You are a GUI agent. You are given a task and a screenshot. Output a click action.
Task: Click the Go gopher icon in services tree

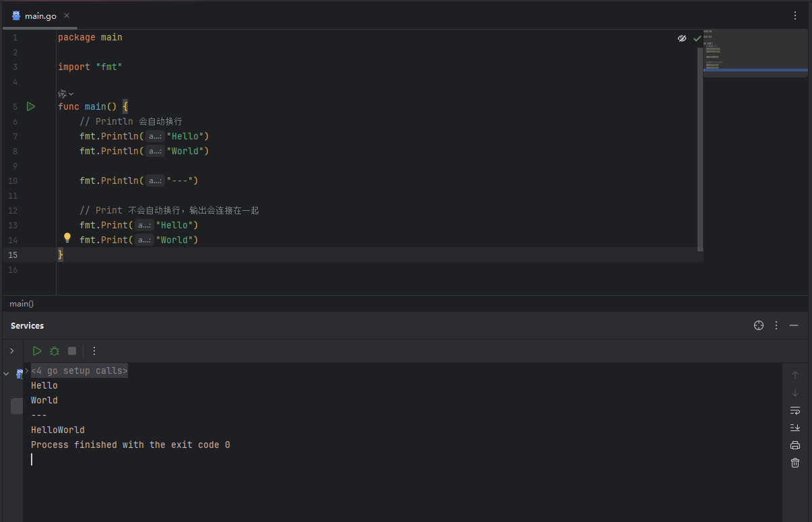[20, 373]
